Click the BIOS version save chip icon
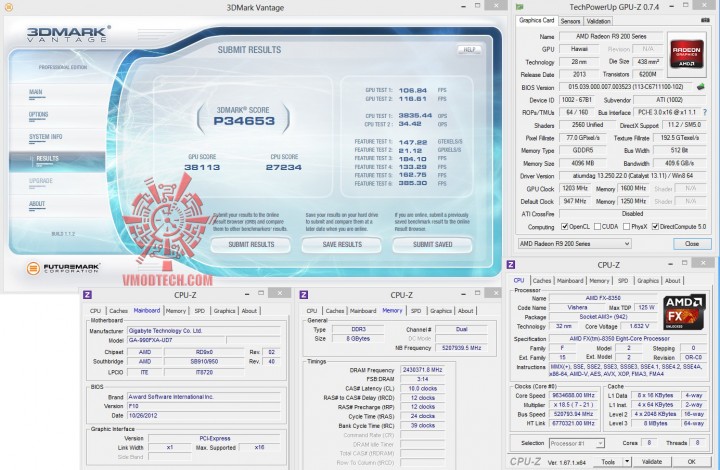 coord(701,87)
